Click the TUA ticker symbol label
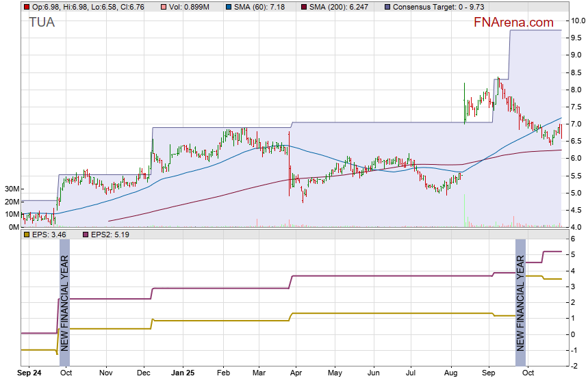Image resolution: width=588 pixels, height=387 pixels. pyautogui.click(x=41, y=23)
